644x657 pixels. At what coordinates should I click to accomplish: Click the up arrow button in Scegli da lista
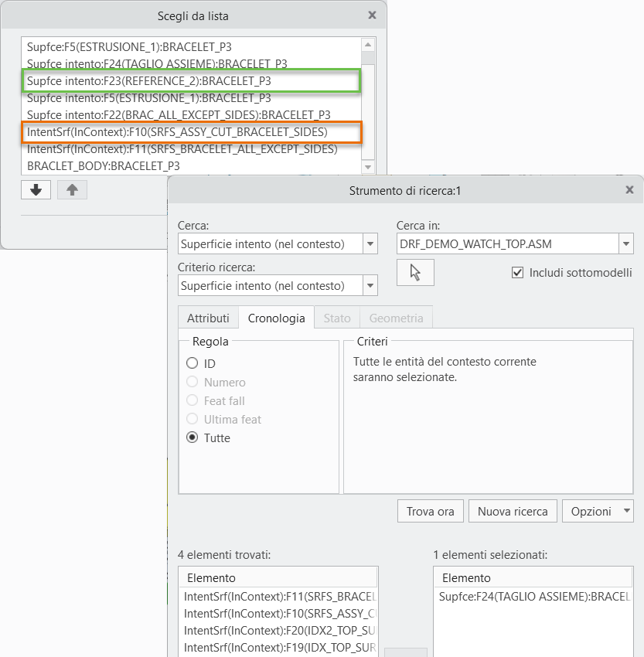72,190
